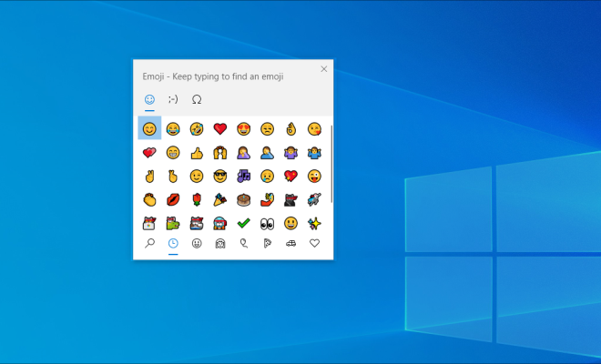This screenshot has height=364, width=601.
Task: Choose the red rose emoji
Action: pyautogui.click(x=197, y=199)
